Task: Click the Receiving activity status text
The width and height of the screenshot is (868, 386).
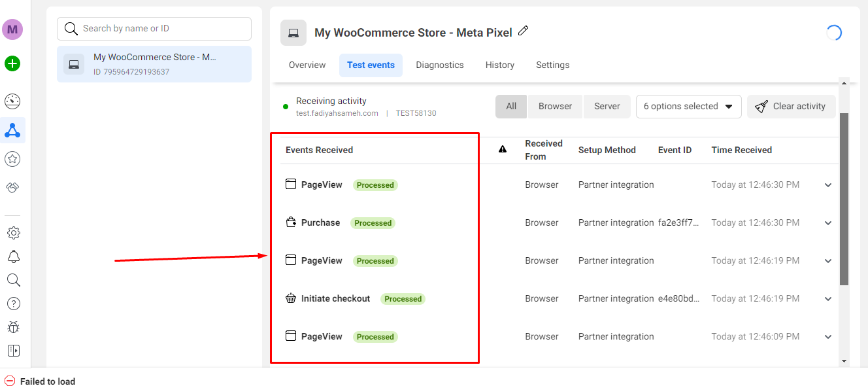Action: click(331, 101)
